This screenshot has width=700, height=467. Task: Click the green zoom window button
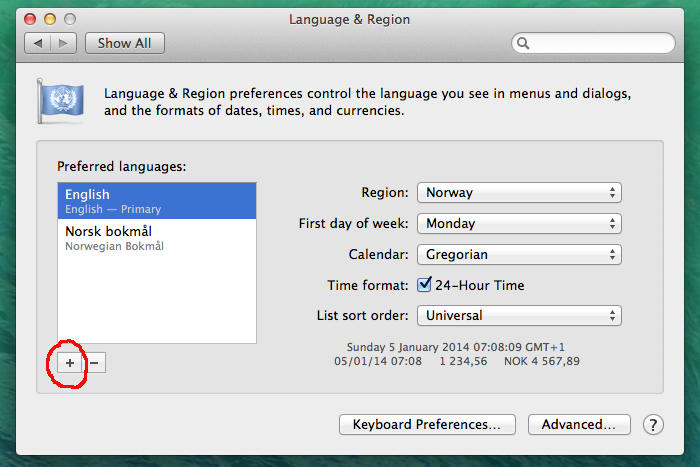(x=70, y=19)
